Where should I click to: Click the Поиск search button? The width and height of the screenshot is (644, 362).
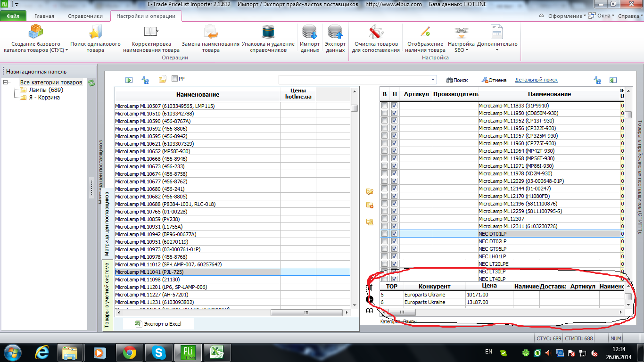(x=457, y=80)
